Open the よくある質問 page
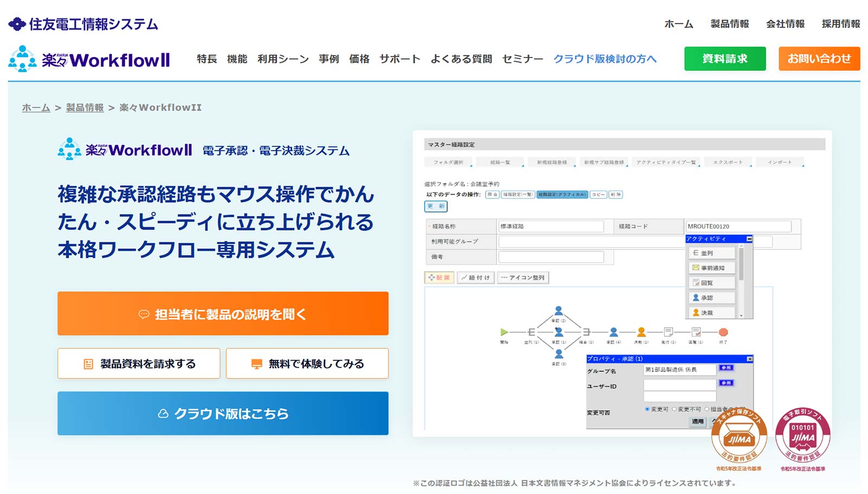The width and height of the screenshot is (868, 494). tap(461, 59)
